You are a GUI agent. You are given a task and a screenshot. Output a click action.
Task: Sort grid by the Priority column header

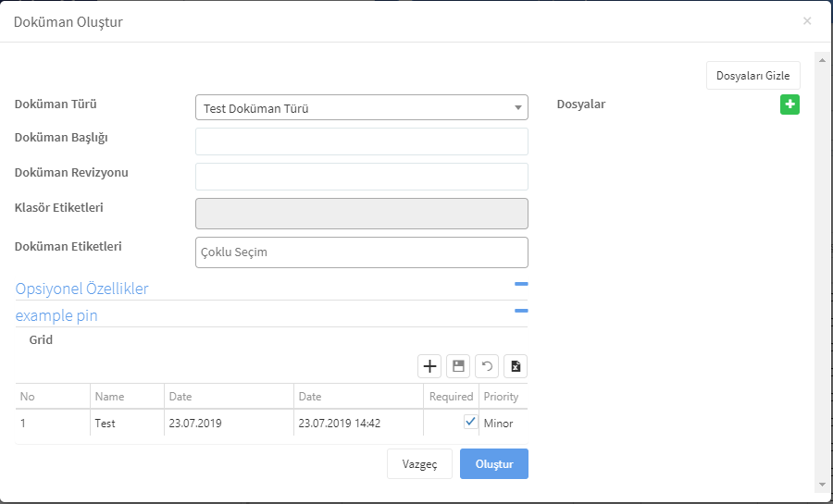[x=503, y=397]
